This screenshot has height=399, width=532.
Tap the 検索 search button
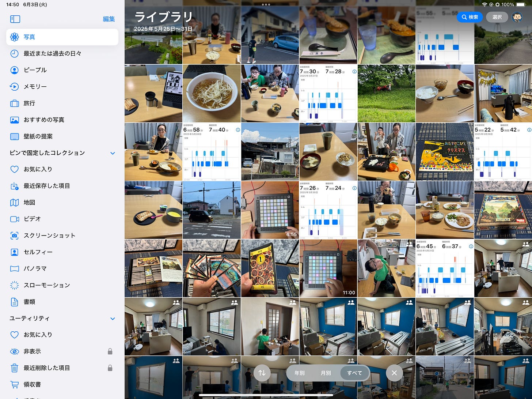coord(470,17)
